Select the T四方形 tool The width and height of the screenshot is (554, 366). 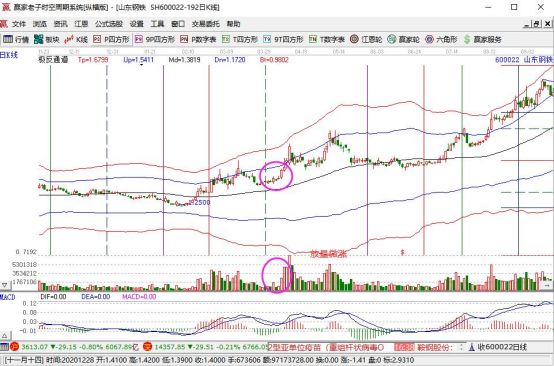pos(240,39)
